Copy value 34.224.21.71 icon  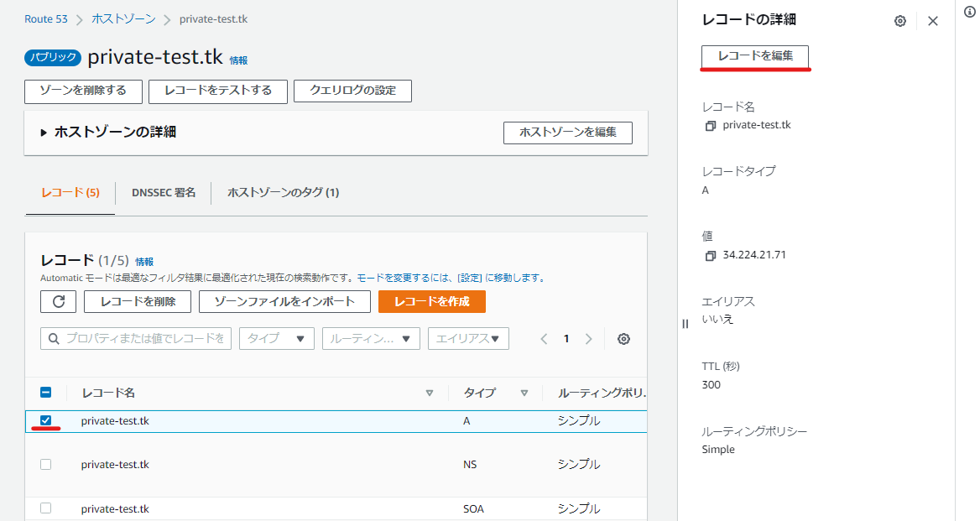[710, 256]
